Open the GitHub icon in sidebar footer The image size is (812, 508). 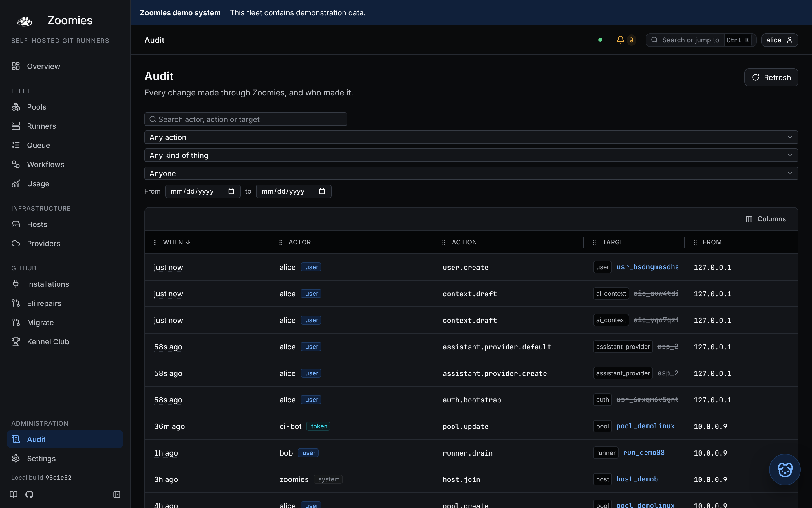(29, 494)
